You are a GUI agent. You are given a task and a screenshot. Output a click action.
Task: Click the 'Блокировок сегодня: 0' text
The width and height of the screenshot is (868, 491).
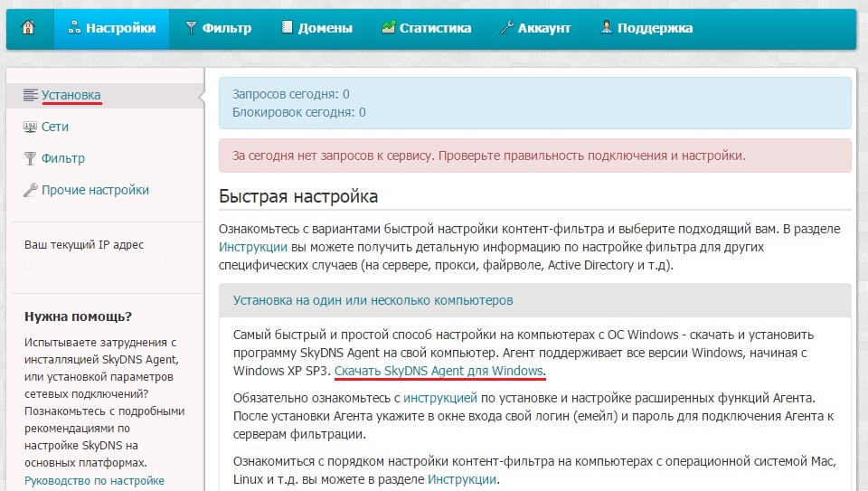(x=299, y=112)
